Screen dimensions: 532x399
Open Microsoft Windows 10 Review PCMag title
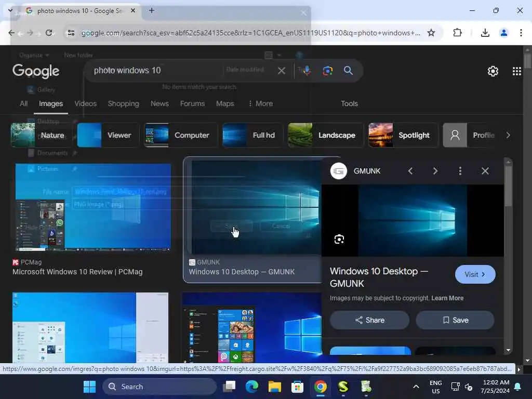click(77, 272)
